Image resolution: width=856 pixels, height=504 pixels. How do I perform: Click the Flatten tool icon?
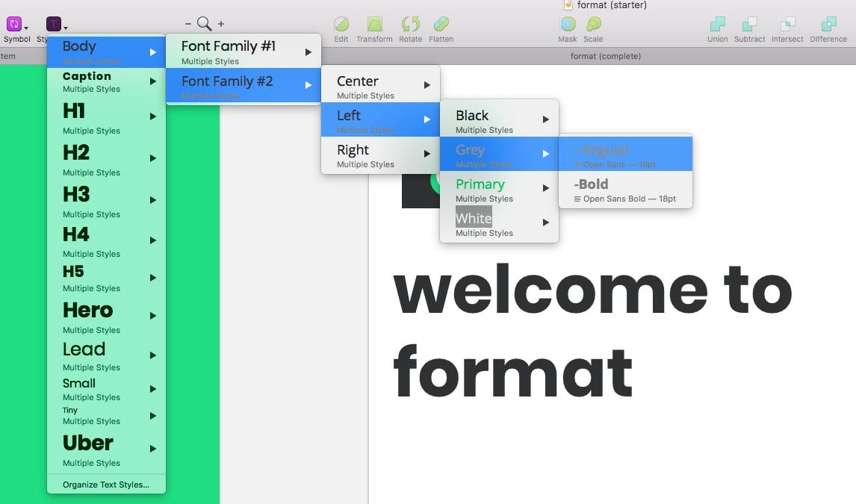coord(441,24)
